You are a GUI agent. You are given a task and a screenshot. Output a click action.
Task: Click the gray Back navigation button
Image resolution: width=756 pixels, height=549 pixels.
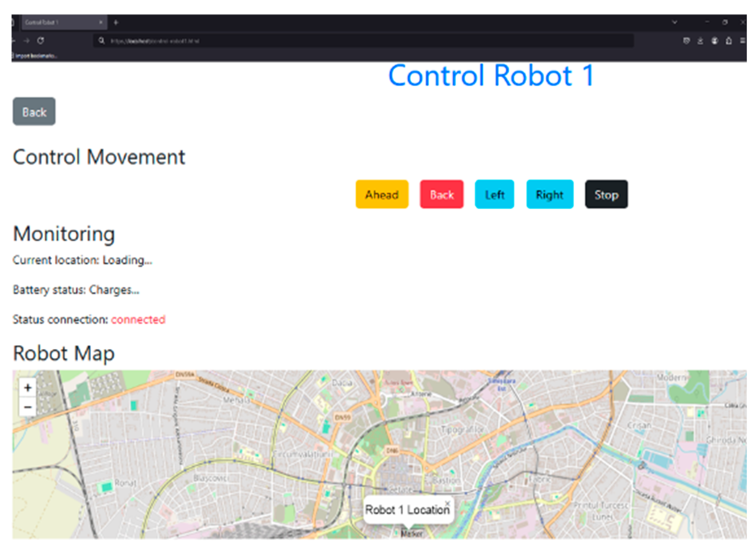[34, 112]
